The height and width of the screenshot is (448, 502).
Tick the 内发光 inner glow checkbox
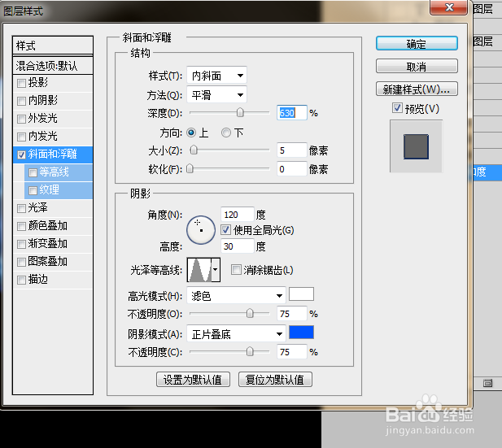21,137
